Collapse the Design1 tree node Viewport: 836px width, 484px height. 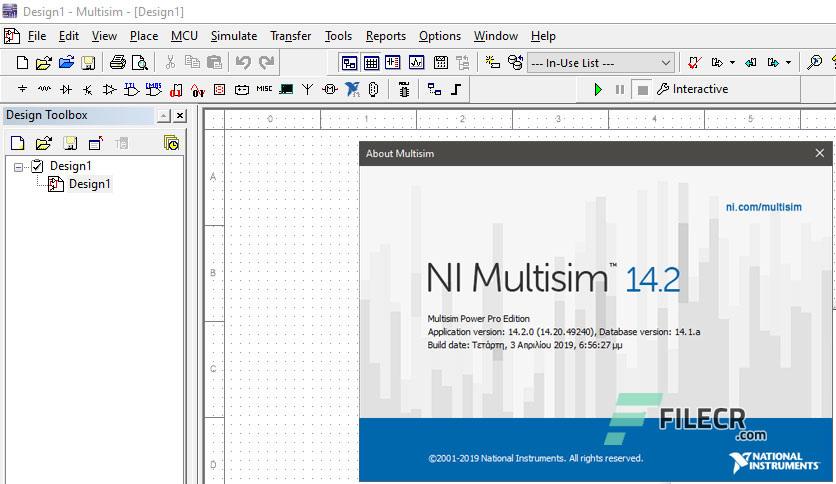tap(19, 167)
